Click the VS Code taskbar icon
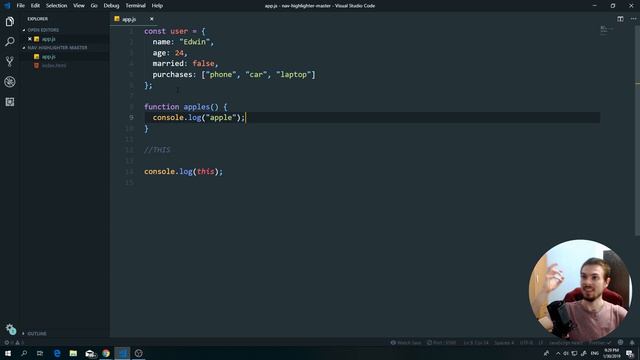640x360 pixels. pyautogui.click(x=122, y=353)
